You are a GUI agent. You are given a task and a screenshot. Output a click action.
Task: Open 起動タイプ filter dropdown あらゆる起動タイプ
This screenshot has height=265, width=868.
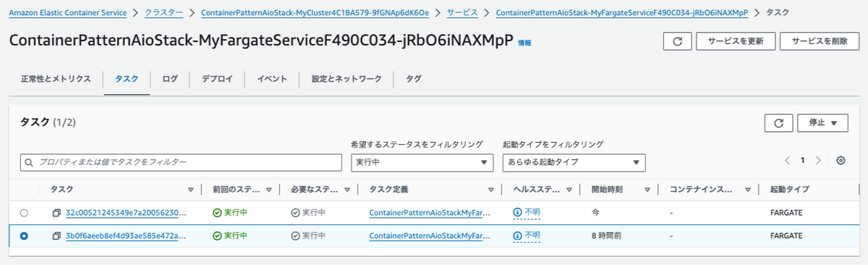pos(574,162)
